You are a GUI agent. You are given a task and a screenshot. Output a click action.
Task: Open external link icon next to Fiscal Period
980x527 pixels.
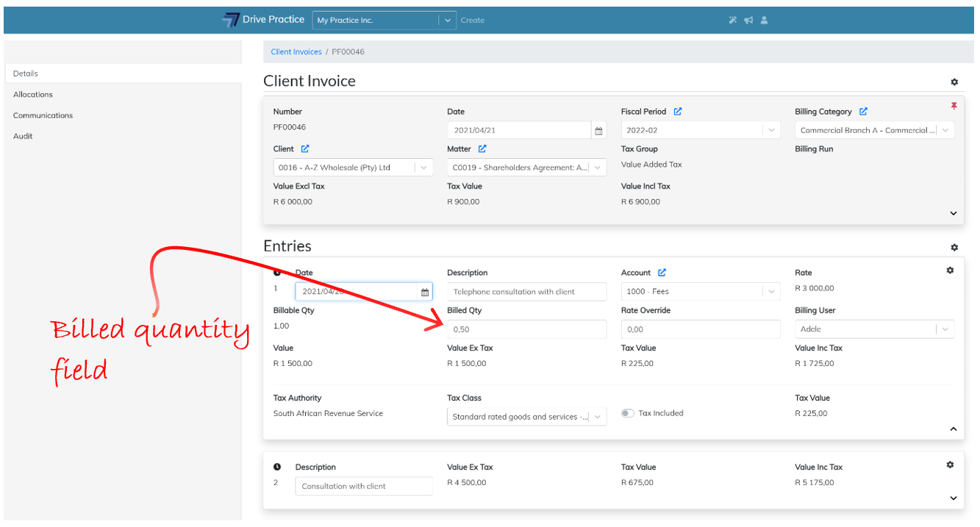point(678,112)
